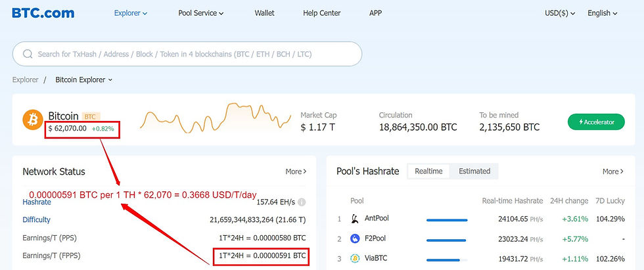Open the Pool Service dropdown menu
644x270 pixels.
201,13
